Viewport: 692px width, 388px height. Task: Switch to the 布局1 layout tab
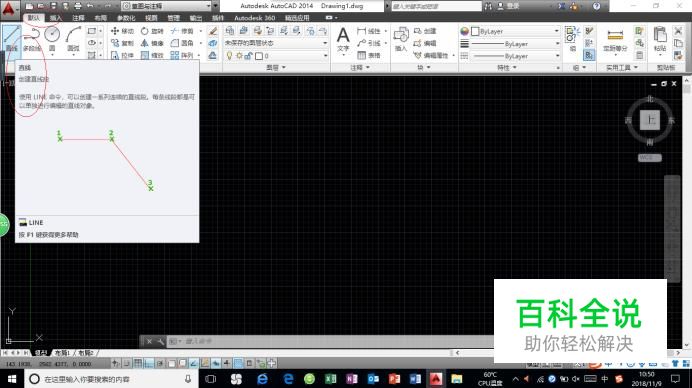coord(63,353)
